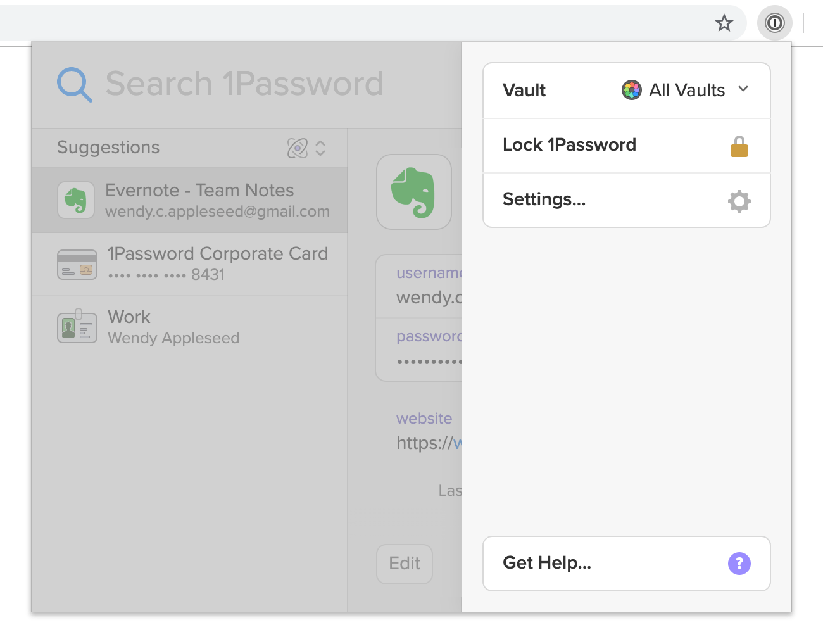Click the card number ending 8431

pos(166,275)
